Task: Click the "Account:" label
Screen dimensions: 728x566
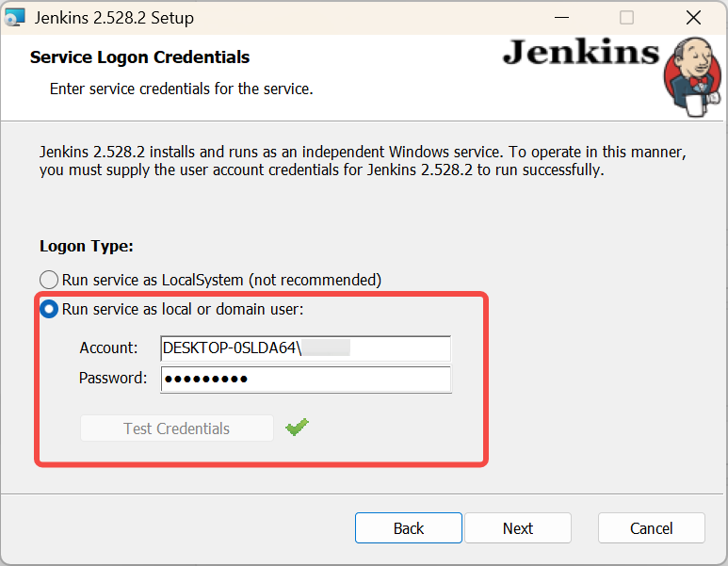Action: (x=108, y=348)
